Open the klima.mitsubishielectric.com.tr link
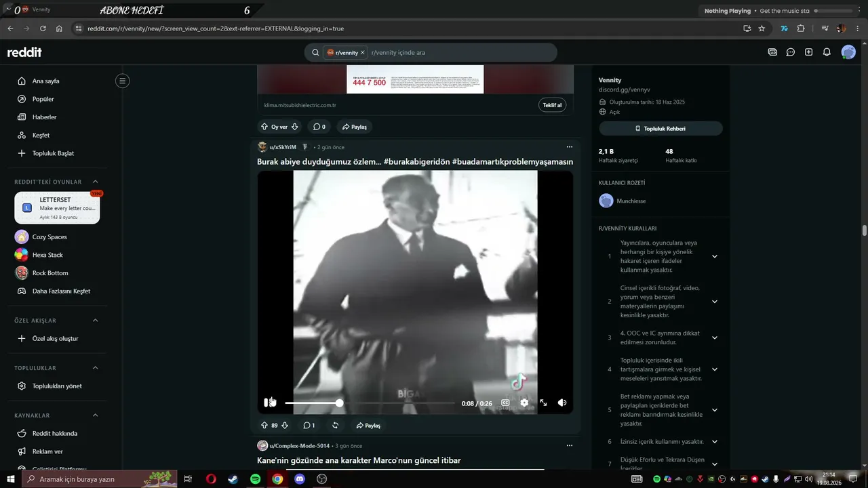The image size is (868, 488). [x=300, y=105]
